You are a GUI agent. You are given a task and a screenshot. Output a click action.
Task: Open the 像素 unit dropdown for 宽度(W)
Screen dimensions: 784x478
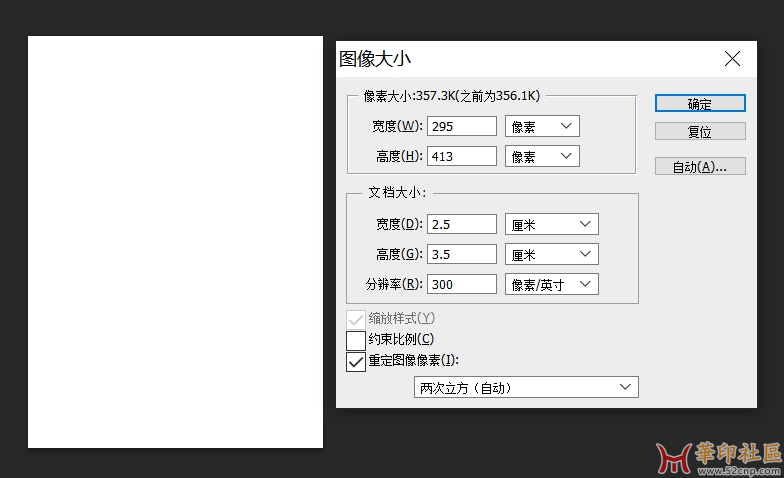click(x=542, y=126)
